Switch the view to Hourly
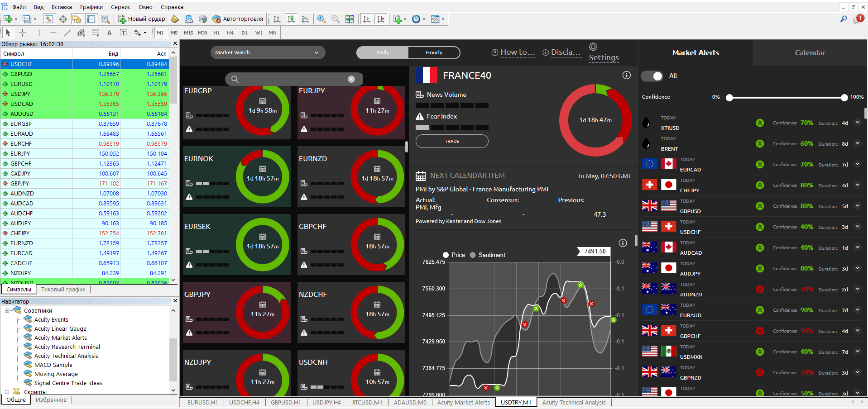Image resolution: width=868 pixels, height=409 pixels. pos(434,52)
